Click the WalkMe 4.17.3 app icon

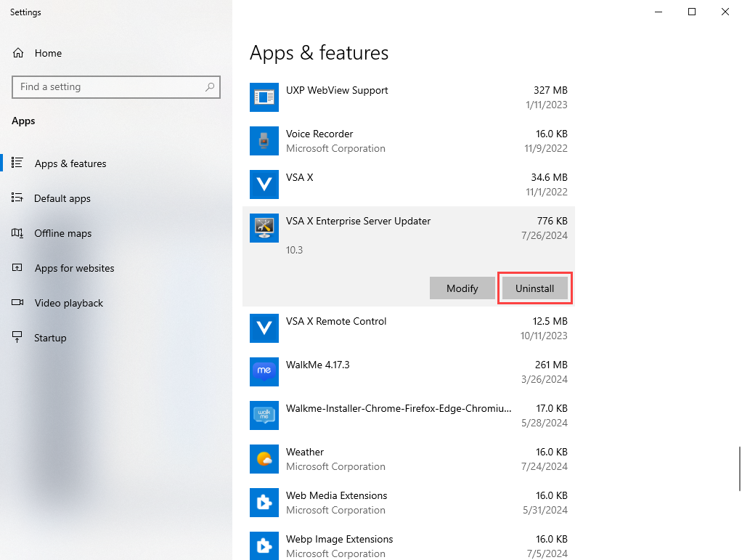pyautogui.click(x=264, y=372)
